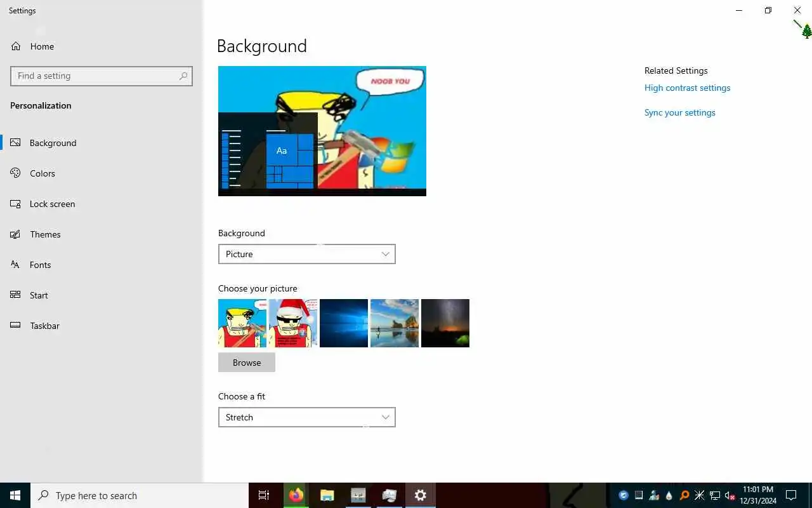Select the beach rock reflection thumbnail

click(x=395, y=323)
